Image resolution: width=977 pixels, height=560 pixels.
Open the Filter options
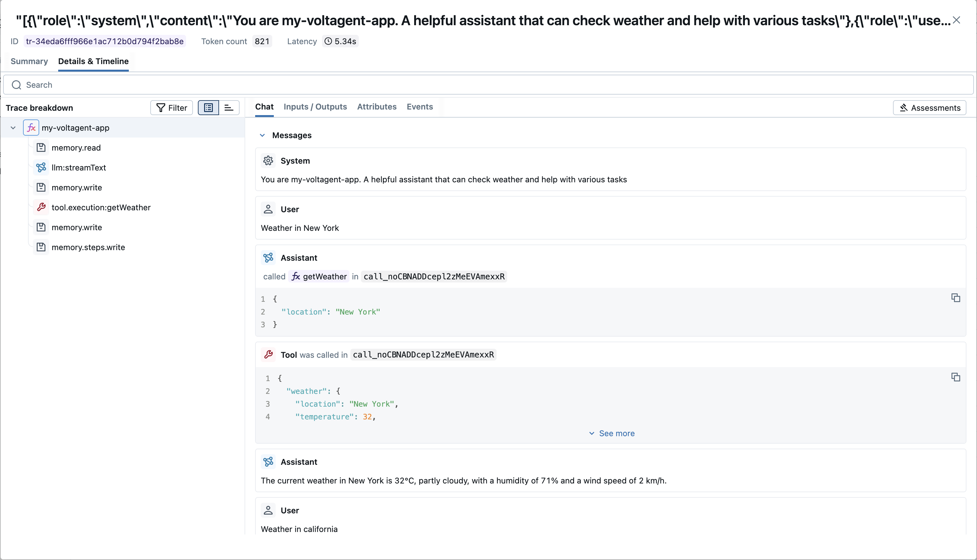click(x=171, y=107)
